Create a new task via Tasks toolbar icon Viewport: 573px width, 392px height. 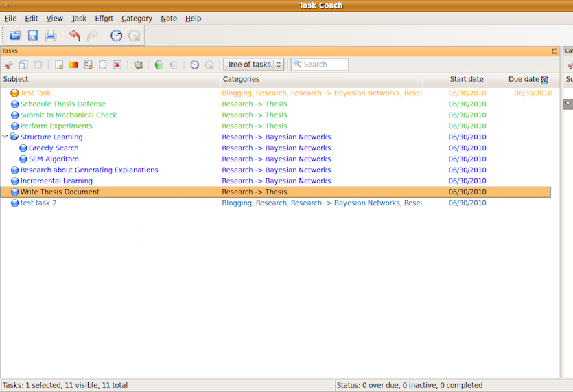pos(59,65)
